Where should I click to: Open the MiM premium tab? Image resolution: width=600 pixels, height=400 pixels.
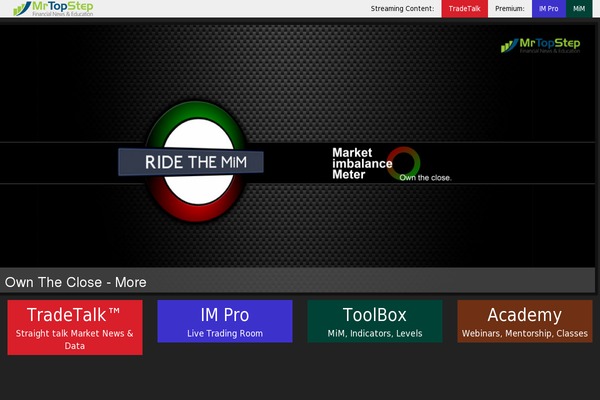(x=579, y=8)
